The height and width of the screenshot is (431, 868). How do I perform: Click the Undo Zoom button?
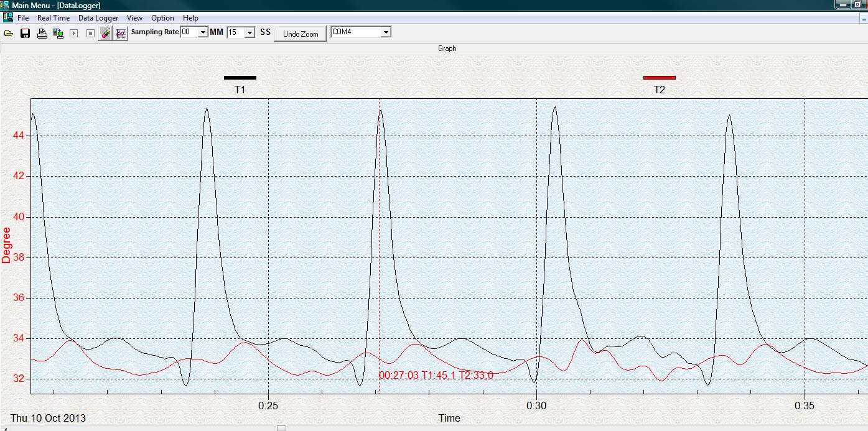pos(301,34)
